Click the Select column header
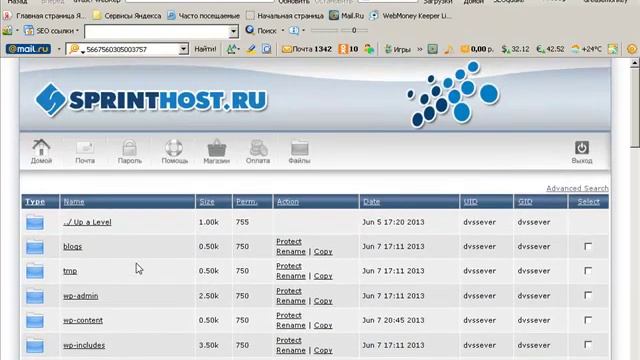 pyautogui.click(x=589, y=202)
